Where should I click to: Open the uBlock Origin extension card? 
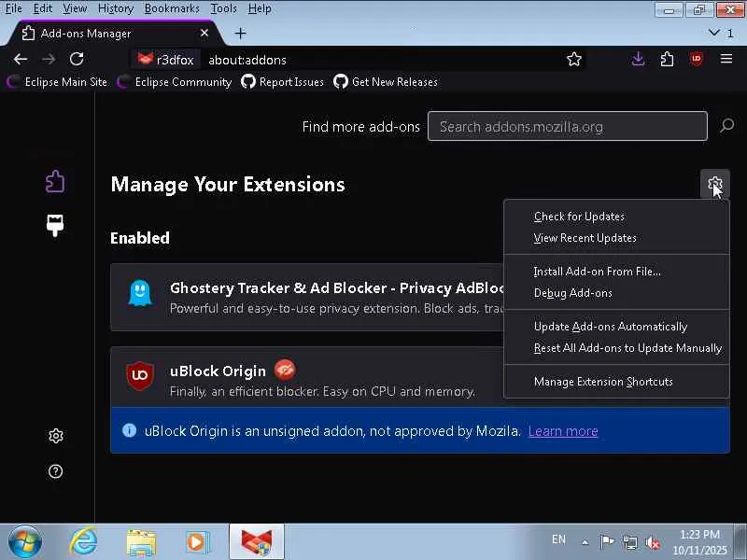pos(307,377)
